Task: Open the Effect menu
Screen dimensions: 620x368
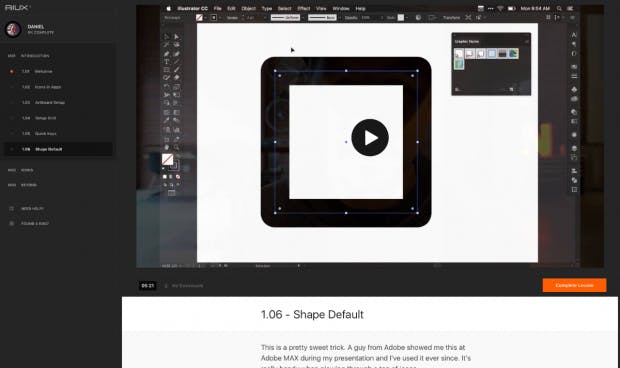Action: (304, 8)
